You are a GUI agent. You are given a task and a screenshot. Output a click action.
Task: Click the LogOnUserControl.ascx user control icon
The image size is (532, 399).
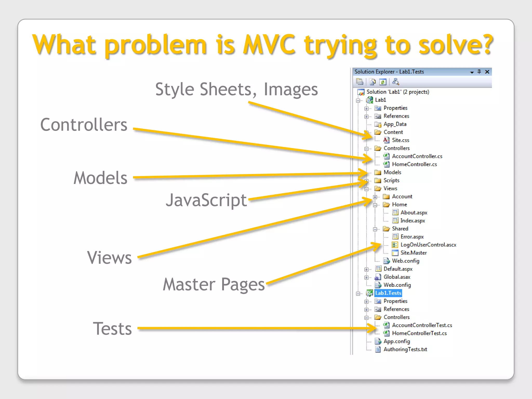coord(395,245)
